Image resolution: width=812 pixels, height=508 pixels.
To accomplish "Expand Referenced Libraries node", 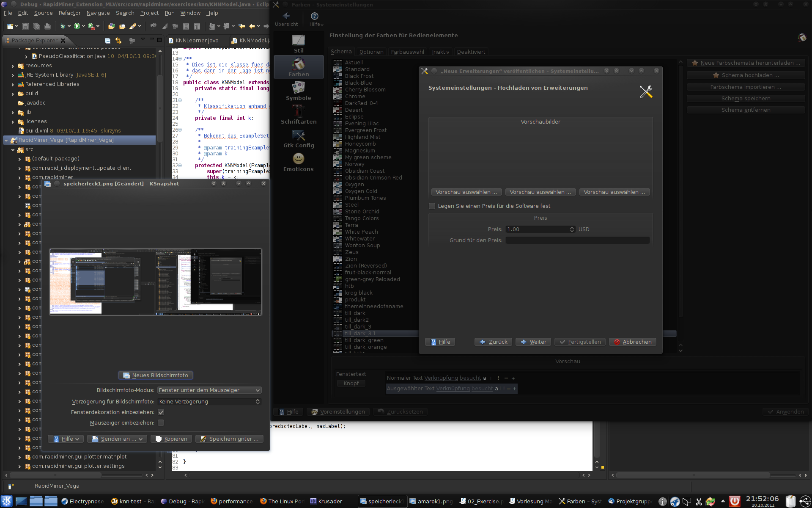I will point(13,85).
